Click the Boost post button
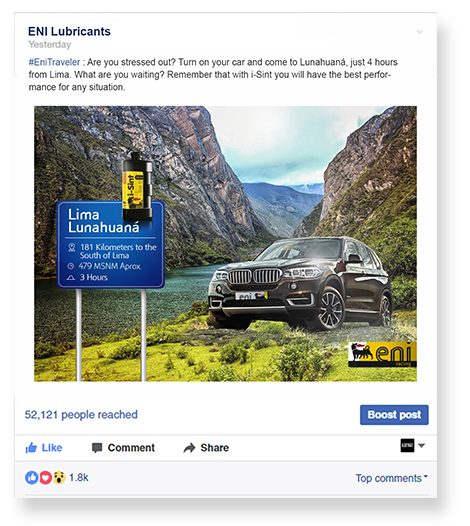The image size is (470, 526). [x=394, y=415]
